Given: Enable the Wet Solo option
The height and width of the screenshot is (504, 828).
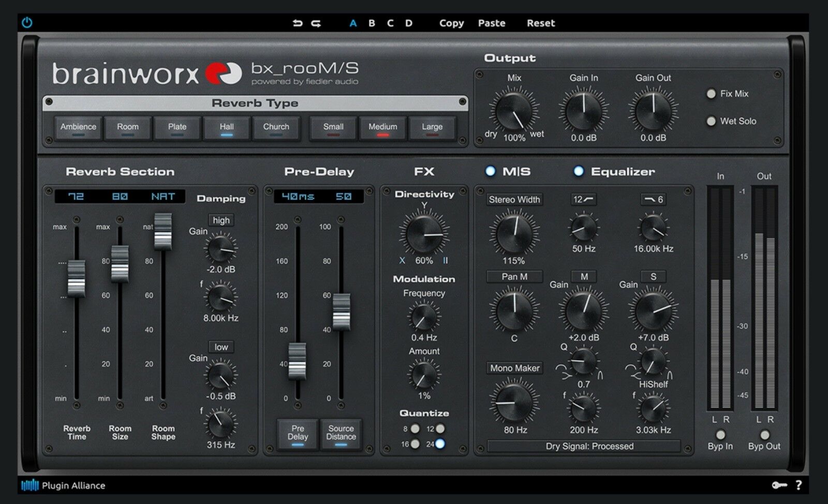Looking at the screenshot, I should point(712,121).
